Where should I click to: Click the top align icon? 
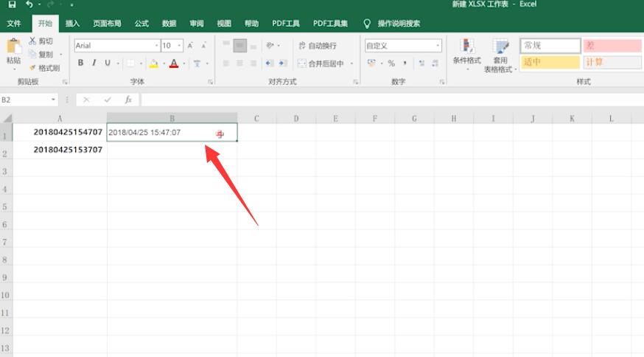226,45
